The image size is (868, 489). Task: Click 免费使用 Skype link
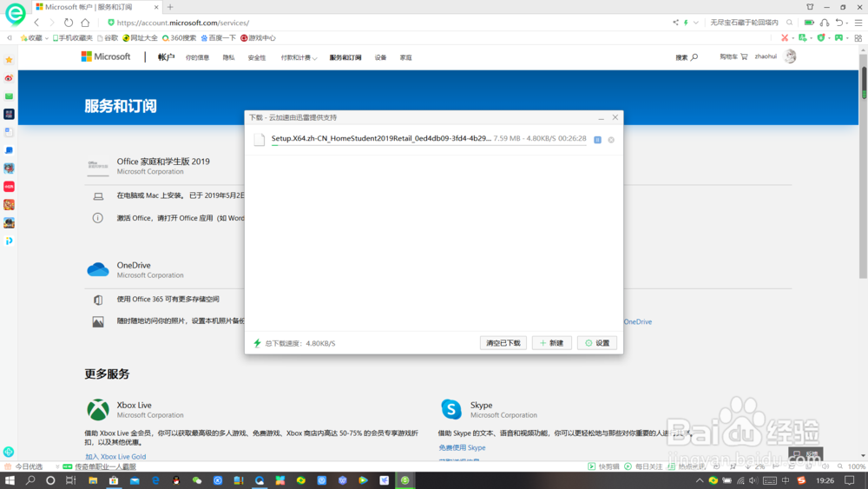463,447
